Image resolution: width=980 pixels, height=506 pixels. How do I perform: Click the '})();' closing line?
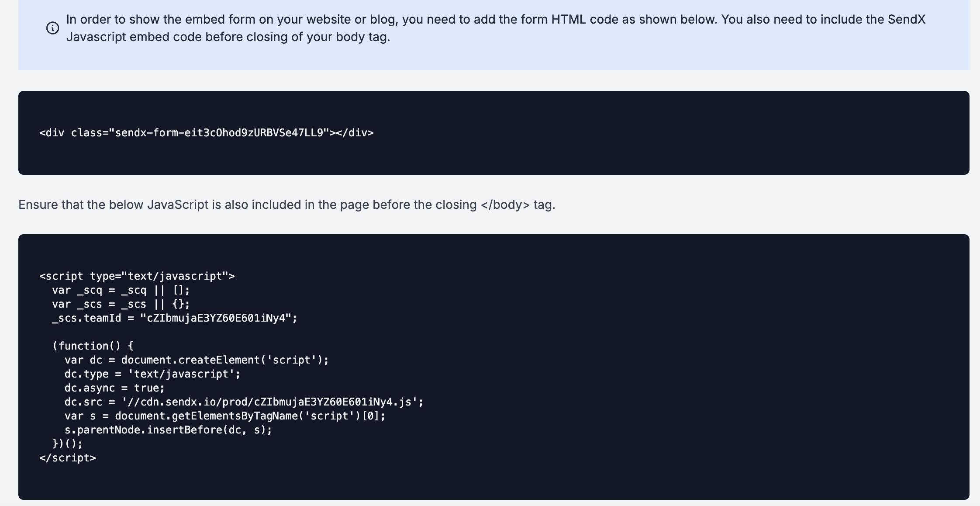click(67, 444)
